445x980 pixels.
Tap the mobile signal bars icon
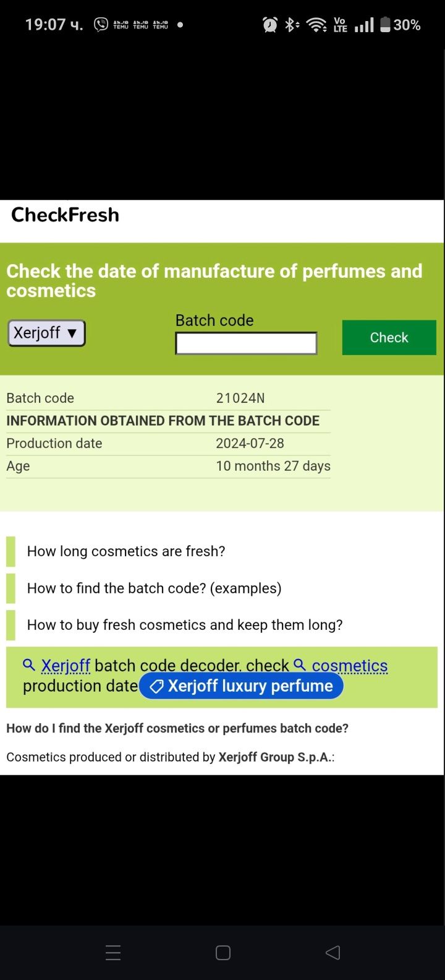[364, 25]
